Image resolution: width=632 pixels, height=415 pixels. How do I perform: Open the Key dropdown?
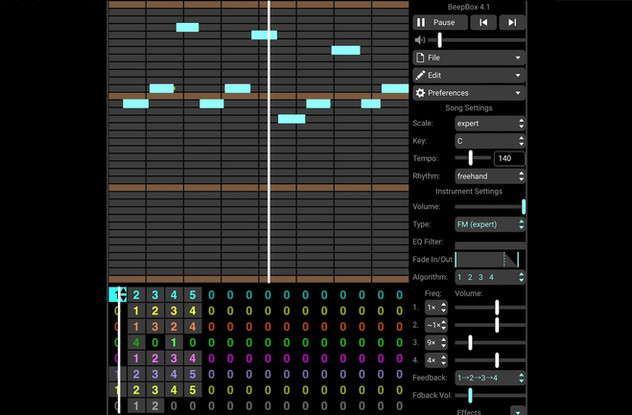pos(489,141)
